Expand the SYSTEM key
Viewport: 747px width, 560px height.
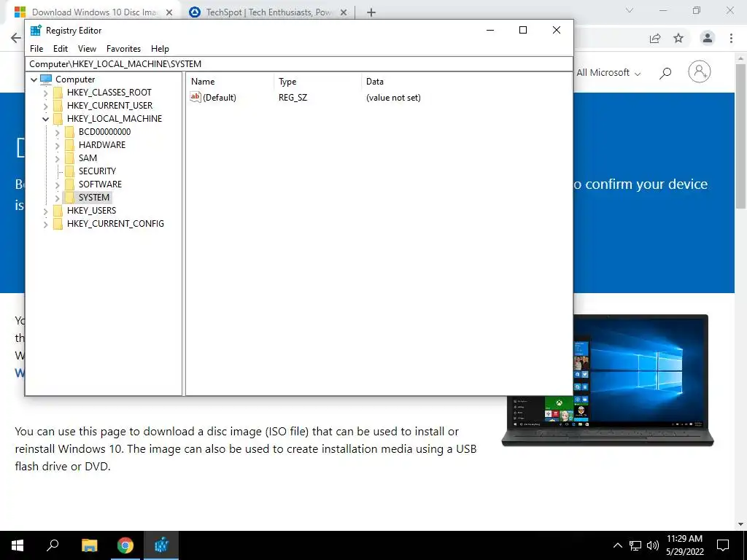pos(57,198)
